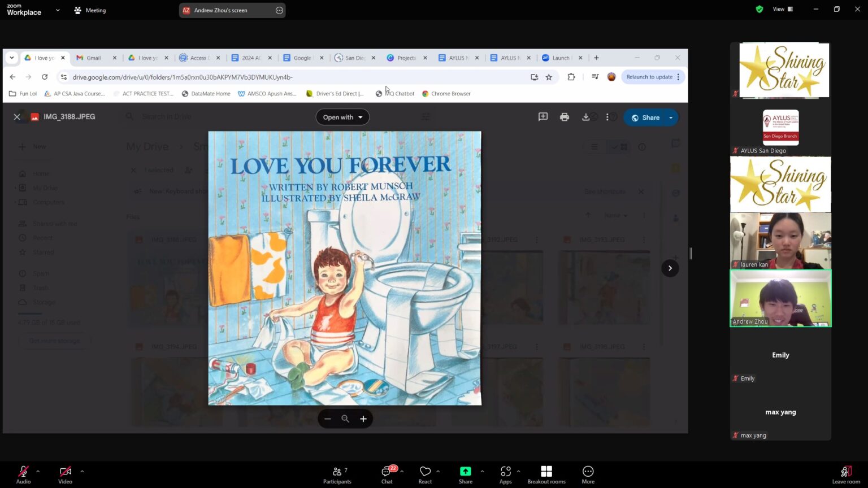Open DataMate Home bookmark

point(206,94)
